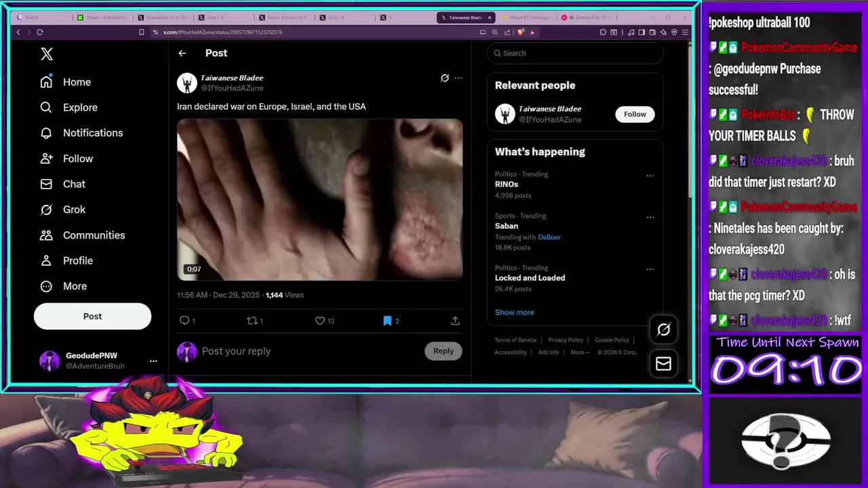Click the X Search box

pyautogui.click(x=575, y=53)
